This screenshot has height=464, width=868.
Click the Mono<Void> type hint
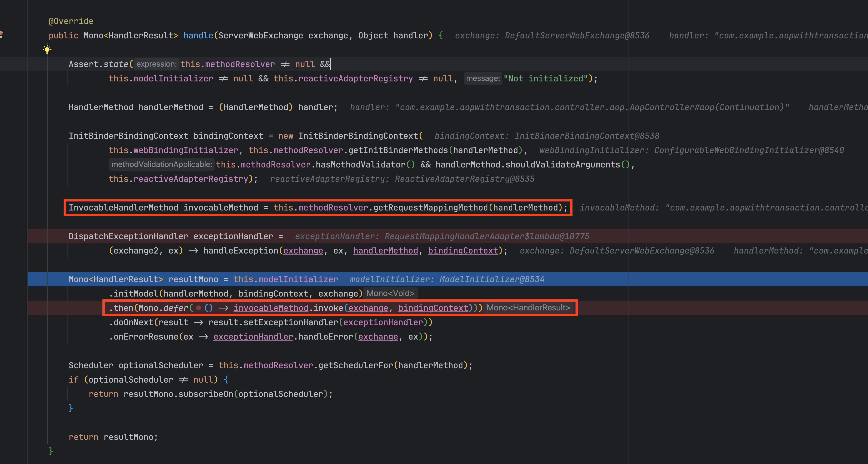click(390, 294)
